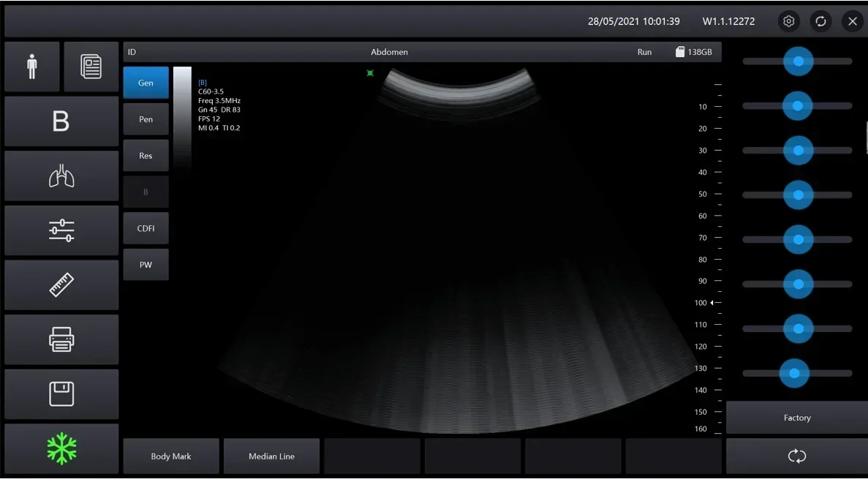Screen dimensions: 868x482
Task: Activate CDFI color Doppler mode
Action: (x=146, y=228)
